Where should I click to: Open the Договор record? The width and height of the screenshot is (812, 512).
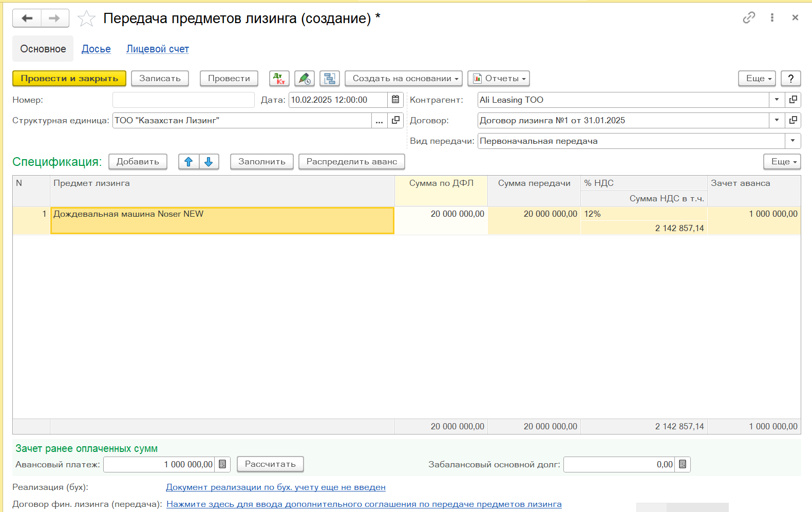[793, 121]
